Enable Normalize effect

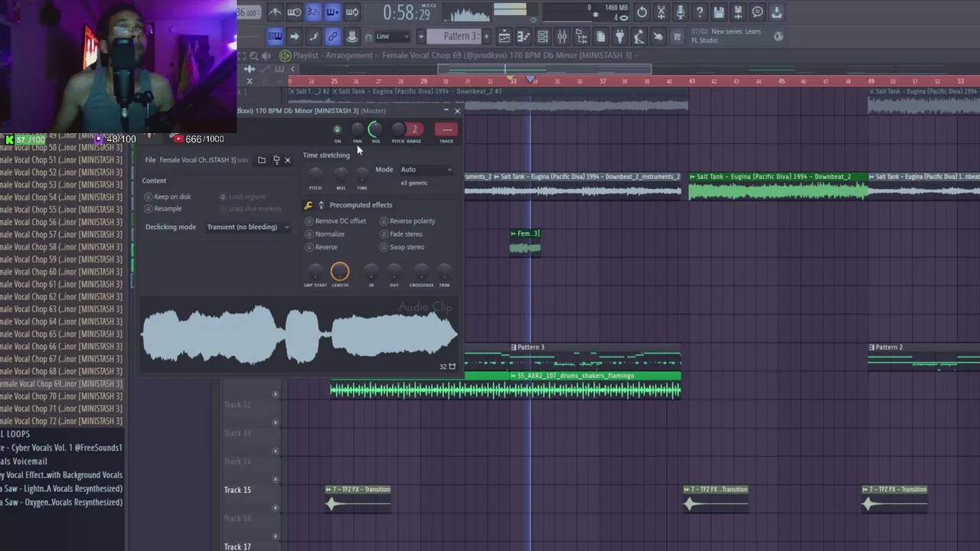coord(325,234)
